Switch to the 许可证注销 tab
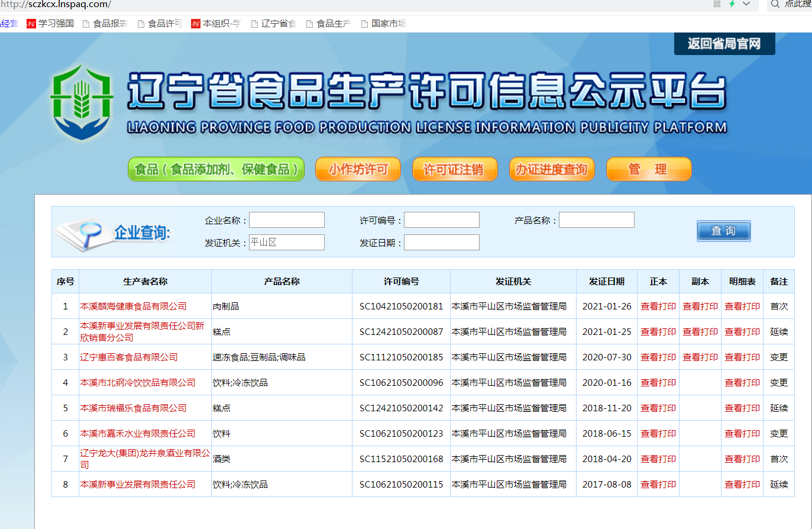 (x=455, y=169)
